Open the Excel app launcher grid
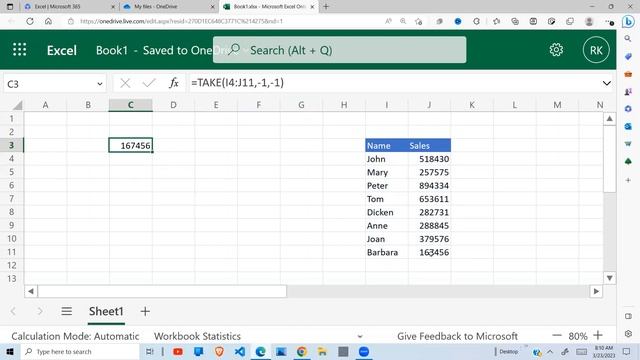The width and height of the screenshot is (640, 360). [x=19, y=50]
